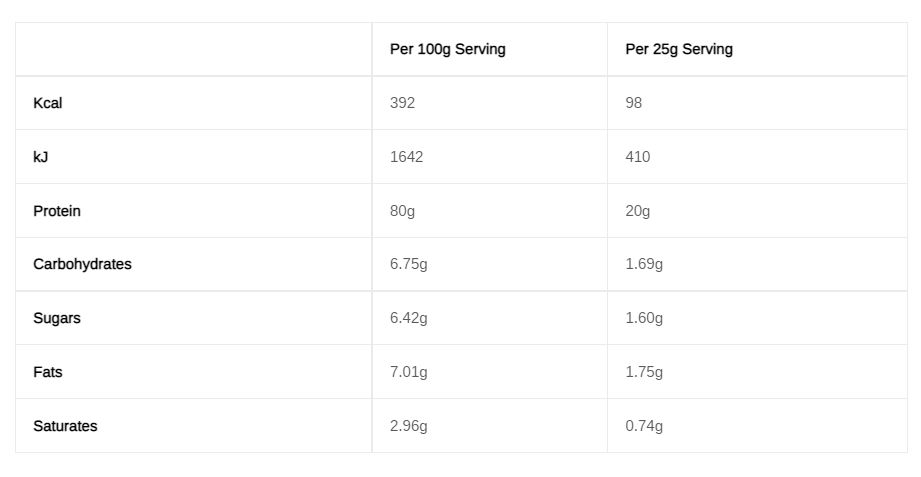Click the Carbohydrates row label
921x477 pixels.
click(82, 264)
